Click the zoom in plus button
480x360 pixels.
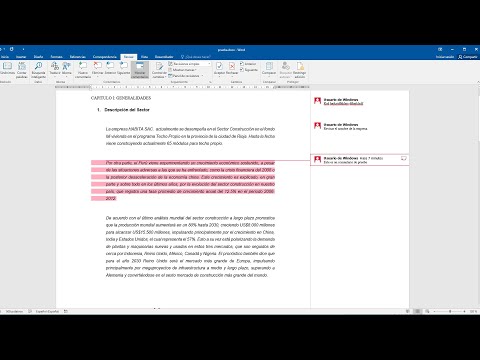(x=465, y=311)
